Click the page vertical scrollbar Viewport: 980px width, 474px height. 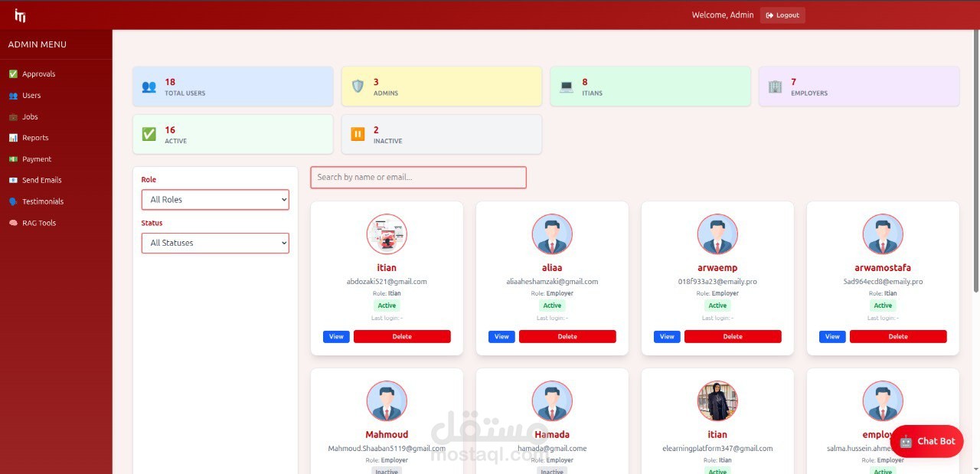[975, 161]
